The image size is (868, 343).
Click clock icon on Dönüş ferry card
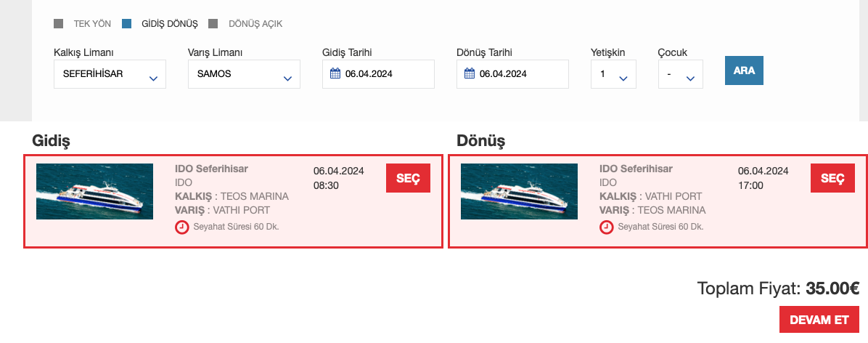click(606, 227)
